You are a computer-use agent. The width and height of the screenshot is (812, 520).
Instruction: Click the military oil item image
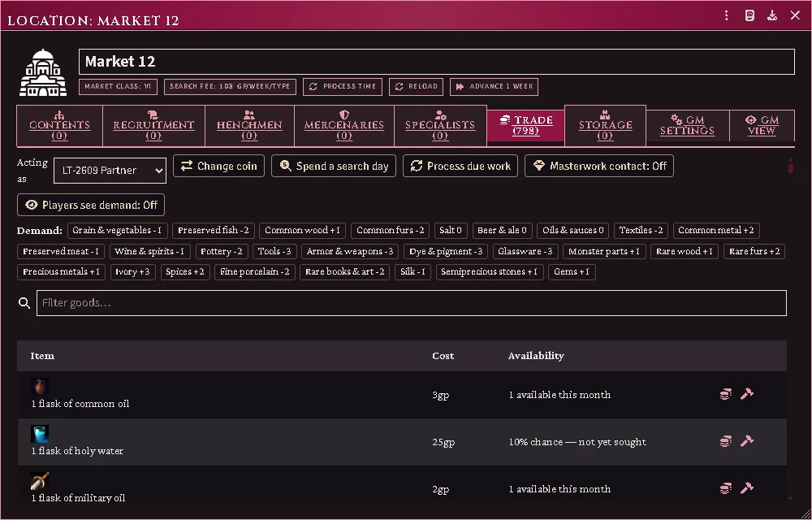click(39, 481)
